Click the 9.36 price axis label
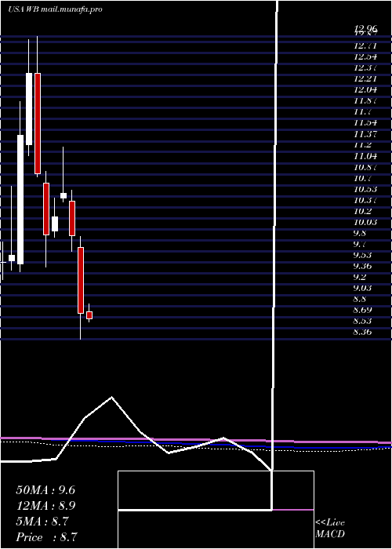The height and width of the screenshot is (549, 392). [x=362, y=266]
